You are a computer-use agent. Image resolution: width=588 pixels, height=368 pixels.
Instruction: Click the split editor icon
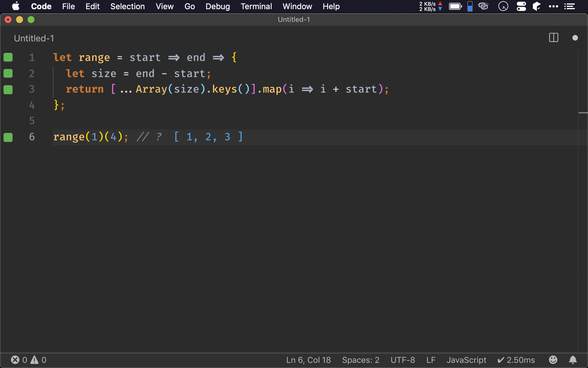(554, 38)
